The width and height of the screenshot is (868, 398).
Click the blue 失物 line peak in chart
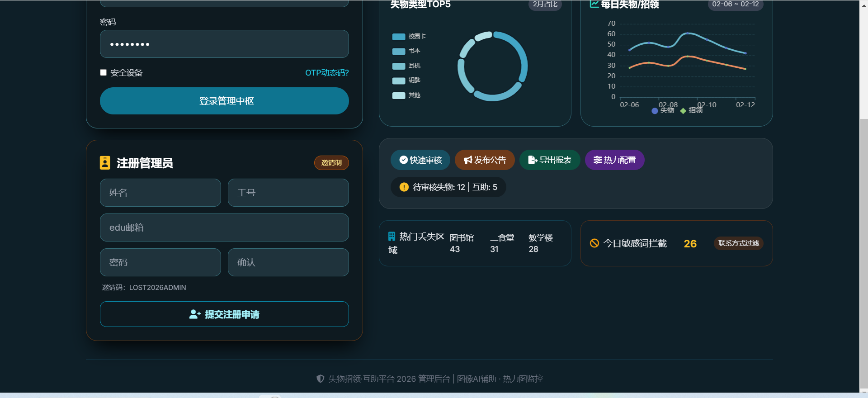point(688,33)
